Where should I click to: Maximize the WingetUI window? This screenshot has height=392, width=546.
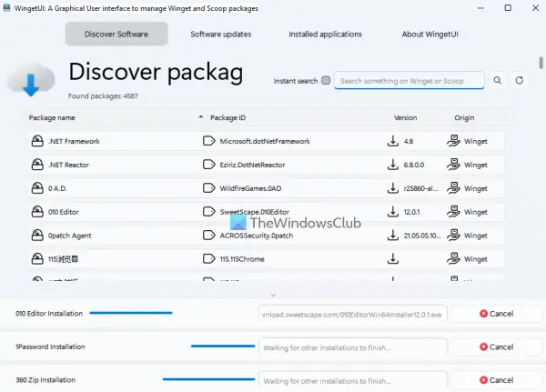coord(508,7)
